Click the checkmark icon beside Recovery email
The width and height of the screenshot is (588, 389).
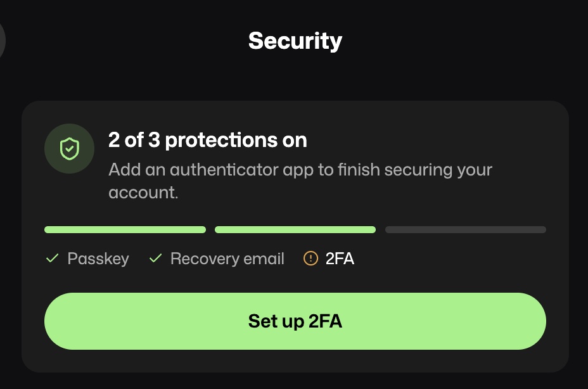coord(155,258)
